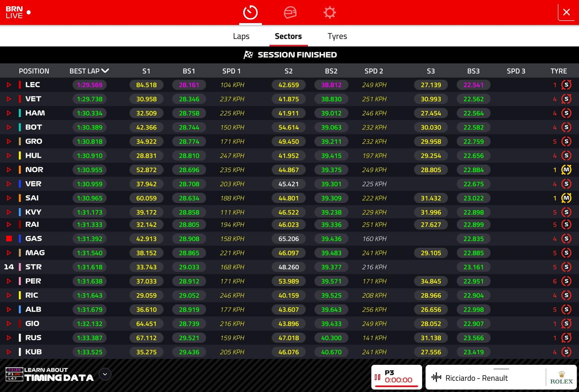Expand the LEC driver row arrow
The height and width of the screenshot is (392, 579).
tap(9, 85)
